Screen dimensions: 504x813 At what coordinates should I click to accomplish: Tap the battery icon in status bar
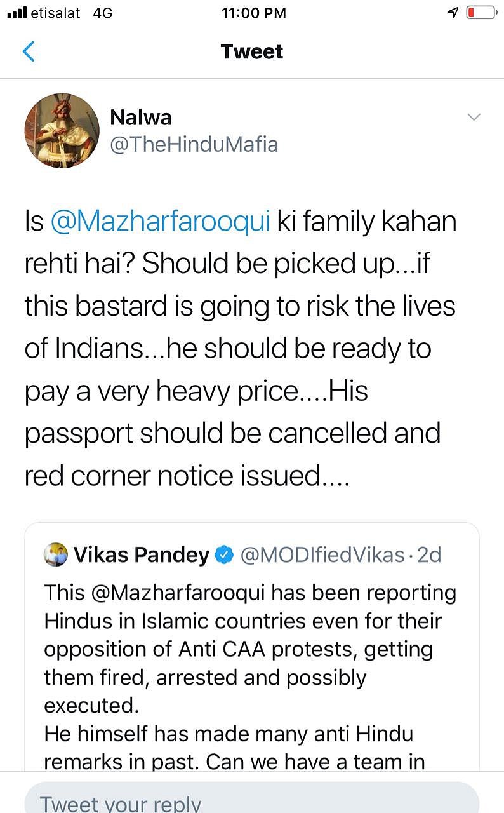[481, 13]
